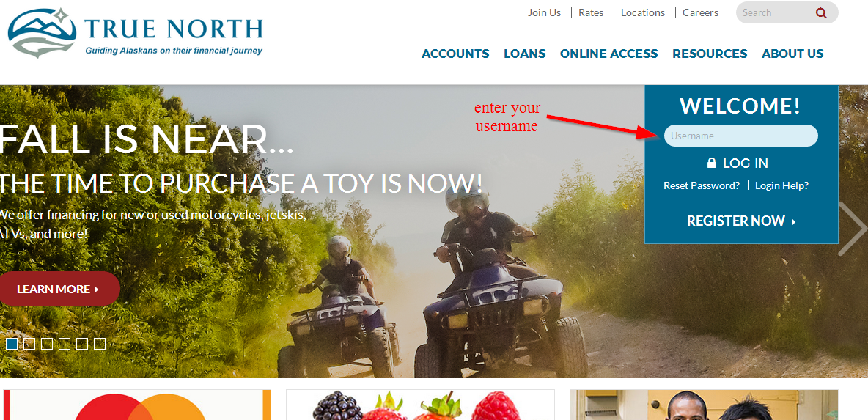Click the LEARN MORE button
This screenshot has height=420, width=868.
pyautogui.click(x=60, y=289)
